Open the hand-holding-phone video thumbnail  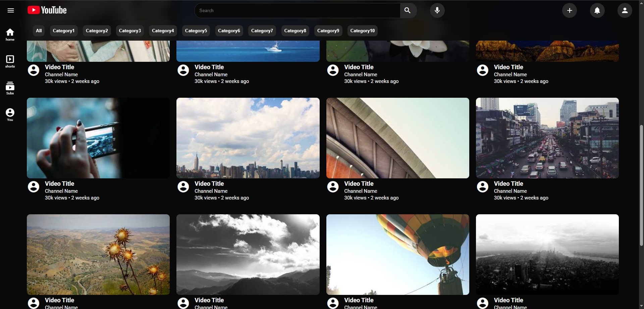(x=98, y=138)
